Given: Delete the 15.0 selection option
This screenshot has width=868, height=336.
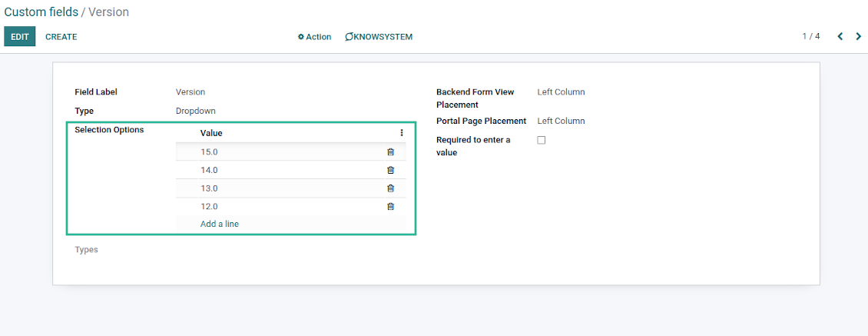Looking at the screenshot, I should (390, 152).
